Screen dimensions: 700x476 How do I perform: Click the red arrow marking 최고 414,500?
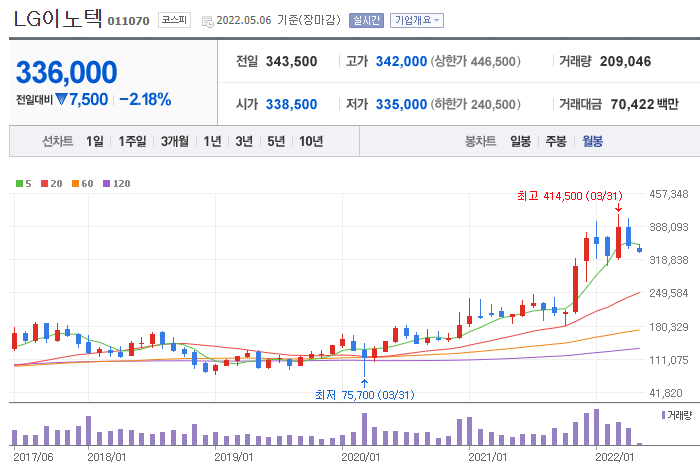coord(618,208)
